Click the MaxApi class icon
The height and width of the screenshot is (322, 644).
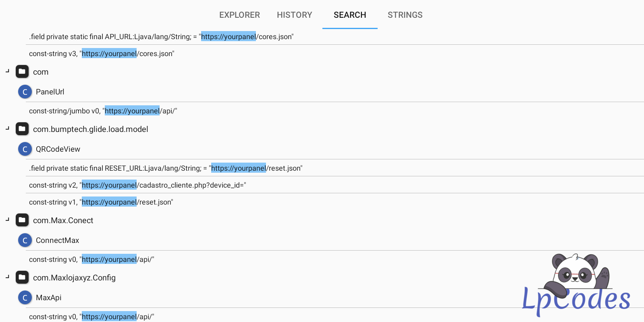point(25,298)
